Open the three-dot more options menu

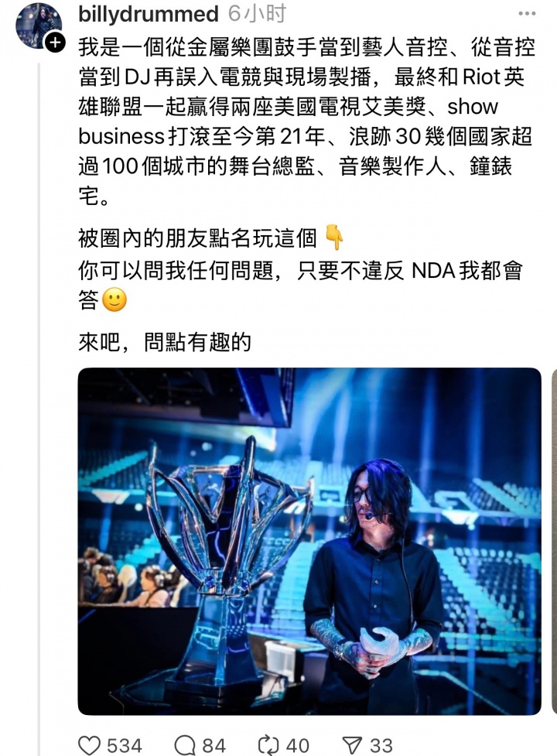coord(527,13)
